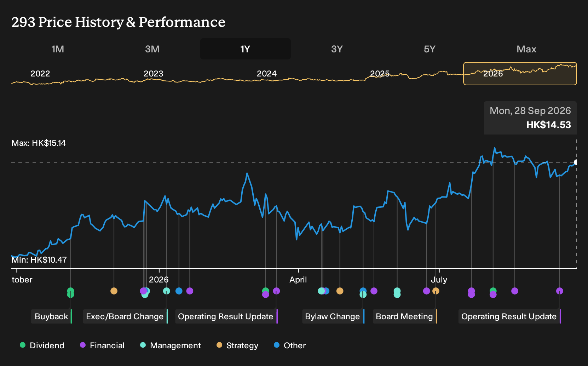
Task: Open the rightmost Operating Result Update label
Action: 509,316
